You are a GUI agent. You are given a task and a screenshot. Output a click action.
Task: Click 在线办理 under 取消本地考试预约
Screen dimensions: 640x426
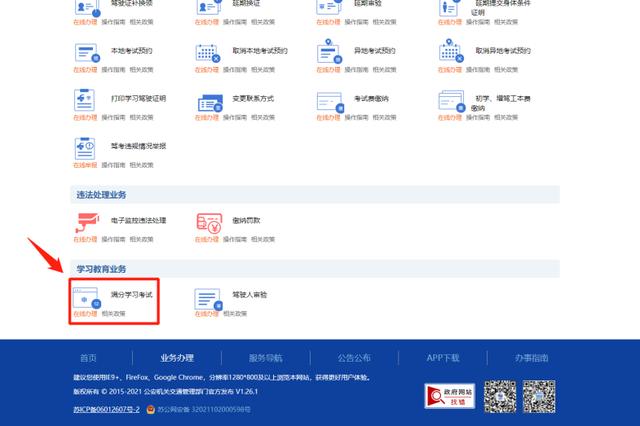pyautogui.click(x=207, y=70)
